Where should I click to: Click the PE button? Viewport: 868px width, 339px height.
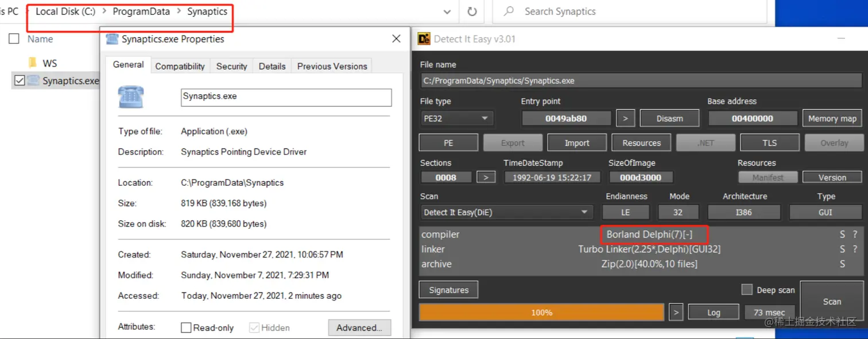(448, 143)
